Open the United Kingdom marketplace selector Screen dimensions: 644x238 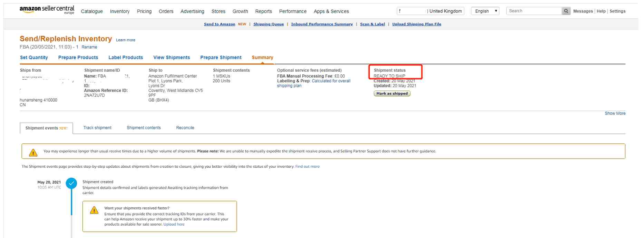[x=430, y=11]
